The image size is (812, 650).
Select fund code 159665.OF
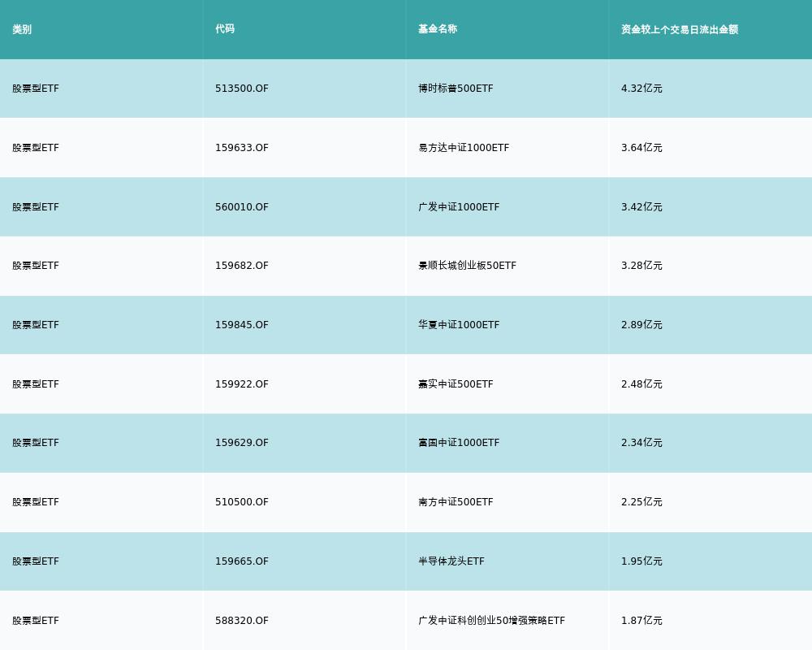[x=242, y=561]
